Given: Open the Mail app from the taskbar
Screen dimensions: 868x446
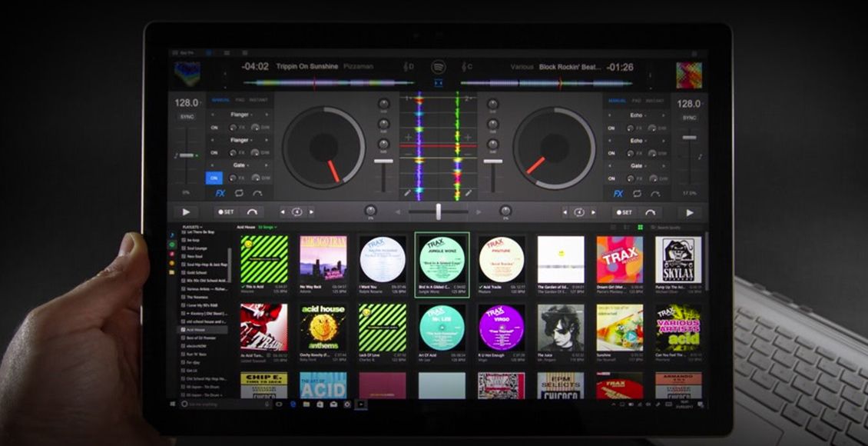Looking at the screenshot, I should click(333, 404).
